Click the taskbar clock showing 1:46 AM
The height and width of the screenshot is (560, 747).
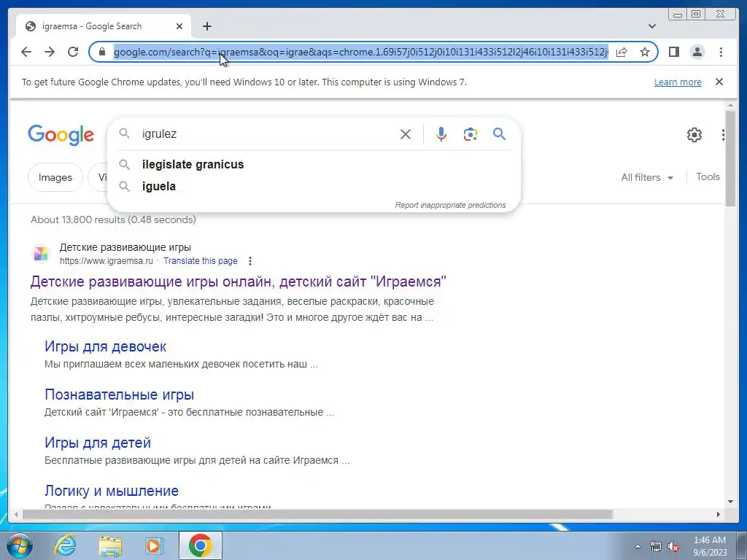tap(710, 546)
